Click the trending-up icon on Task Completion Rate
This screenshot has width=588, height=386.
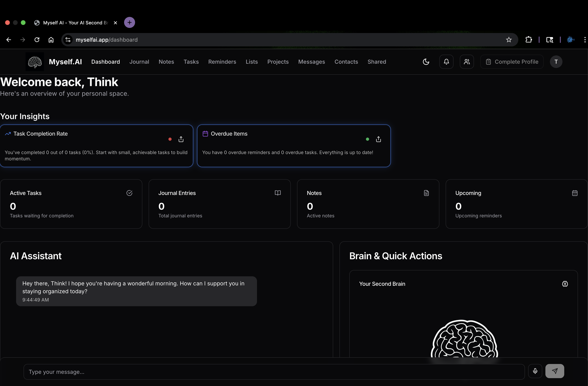[x=8, y=134]
